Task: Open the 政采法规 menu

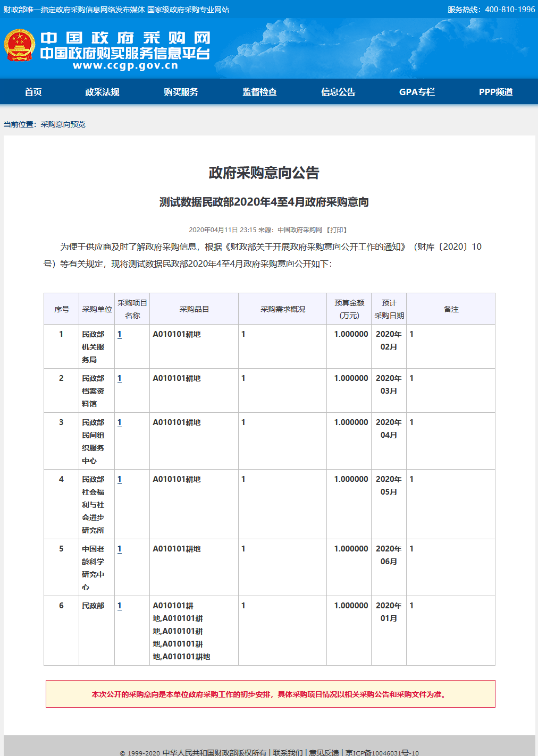Action: click(x=102, y=91)
